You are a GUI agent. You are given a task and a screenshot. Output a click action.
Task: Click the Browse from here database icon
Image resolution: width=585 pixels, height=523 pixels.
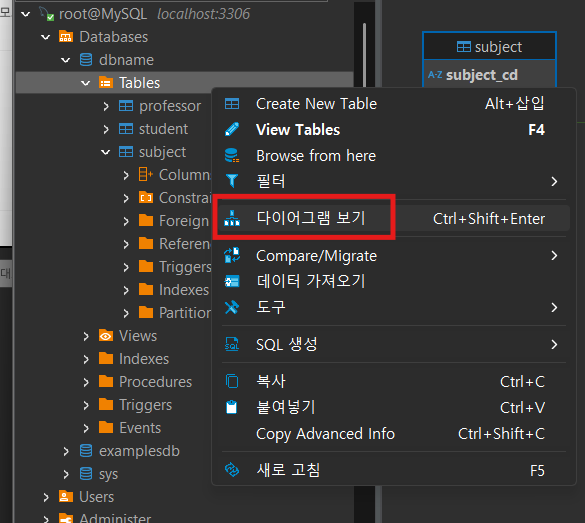tap(232, 155)
